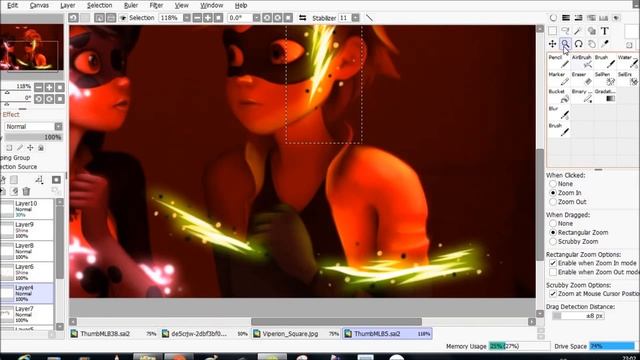Image resolution: width=640 pixels, height=360 pixels.
Task: Select the Water brush tool
Action: click(628, 61)
